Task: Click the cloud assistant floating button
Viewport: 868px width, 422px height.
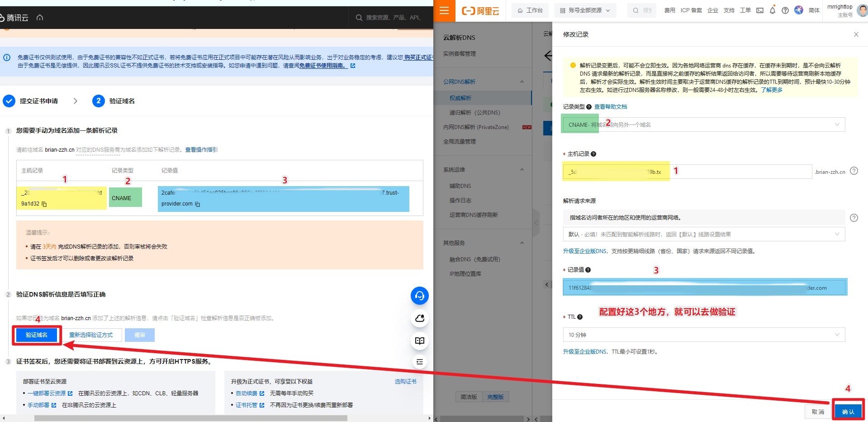Action: click(x=419, y=318)
